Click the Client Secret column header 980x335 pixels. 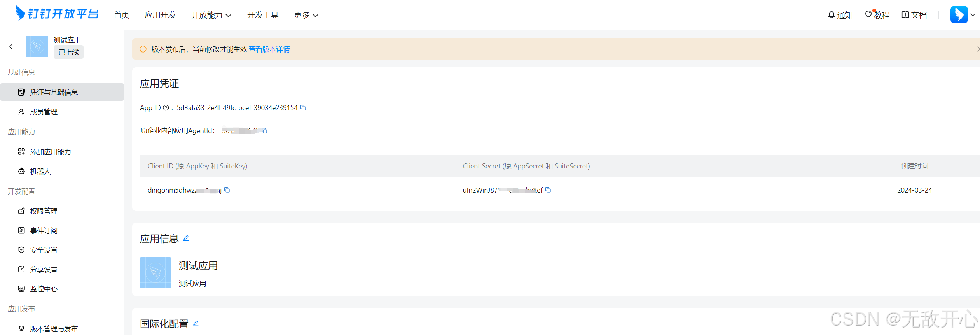click(x=526, y=166)
